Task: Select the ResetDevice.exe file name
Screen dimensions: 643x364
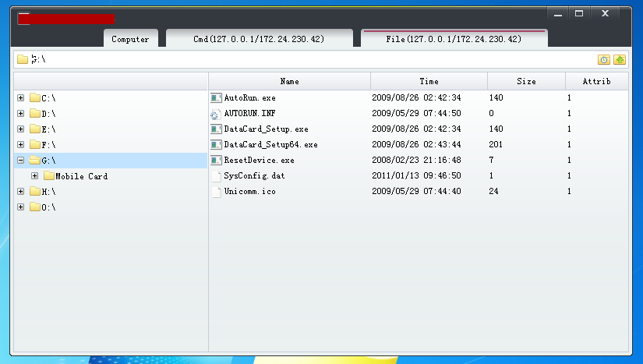Action: (260, 161)
